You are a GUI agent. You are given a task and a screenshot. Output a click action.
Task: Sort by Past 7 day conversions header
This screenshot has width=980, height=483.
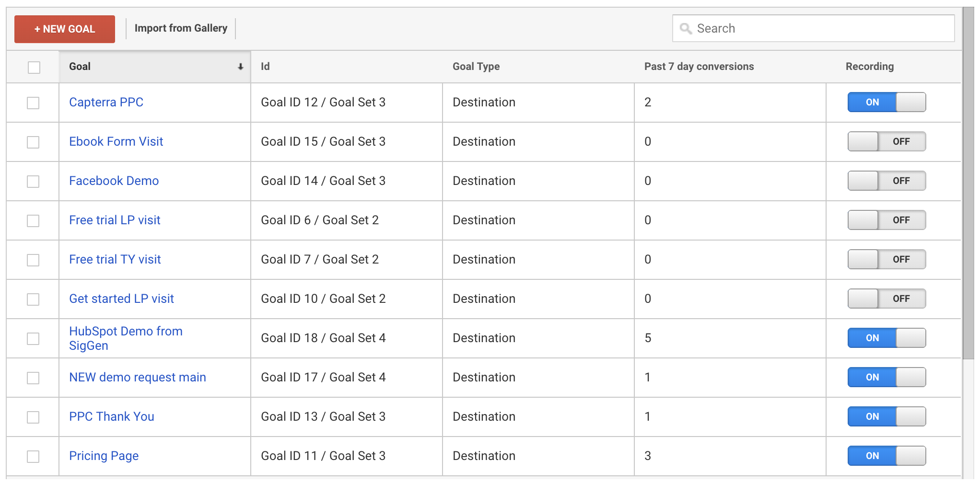coord(699,67)
